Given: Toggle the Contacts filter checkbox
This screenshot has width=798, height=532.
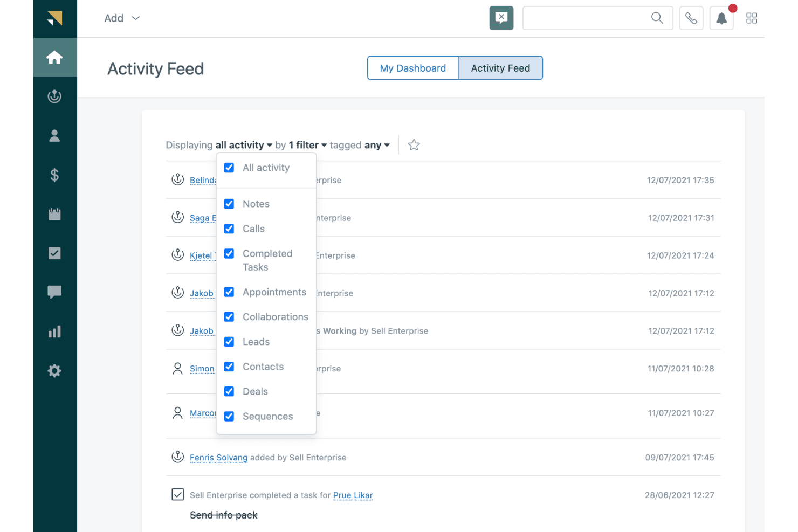Looking at the screenshot, I should click(229, 367).
